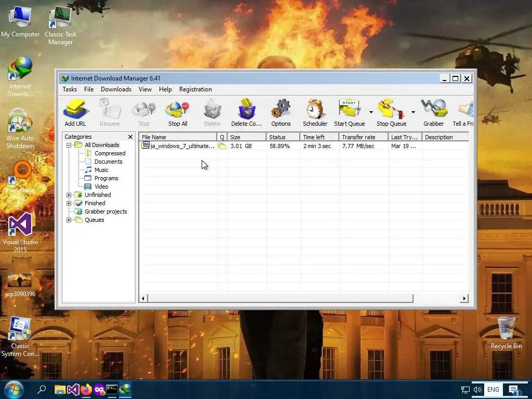Select the ja_windows_7_ultimate download row
532x399 pixels.
click(304, 146)
